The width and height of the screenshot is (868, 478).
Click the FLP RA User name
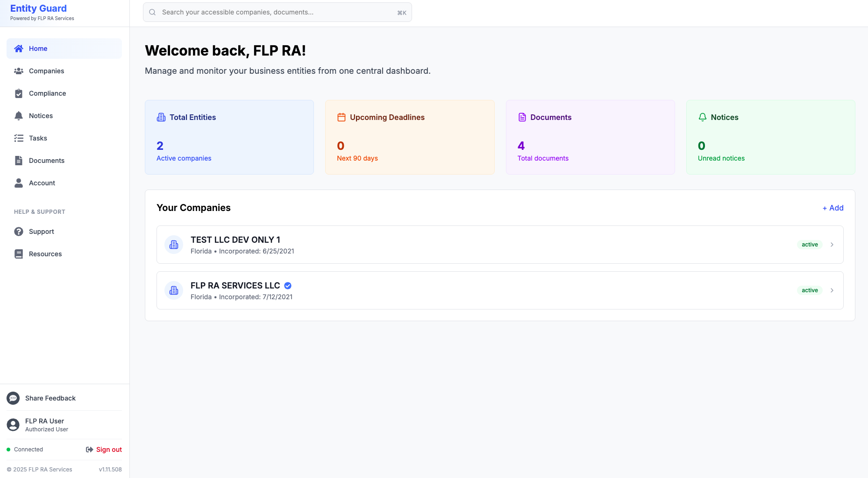point(44,421)
